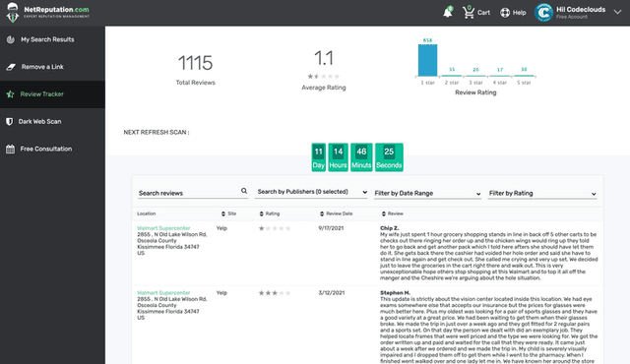Sort by the Review Date column
The width and height of the screenshot is (630, 364).
(337, 213)
